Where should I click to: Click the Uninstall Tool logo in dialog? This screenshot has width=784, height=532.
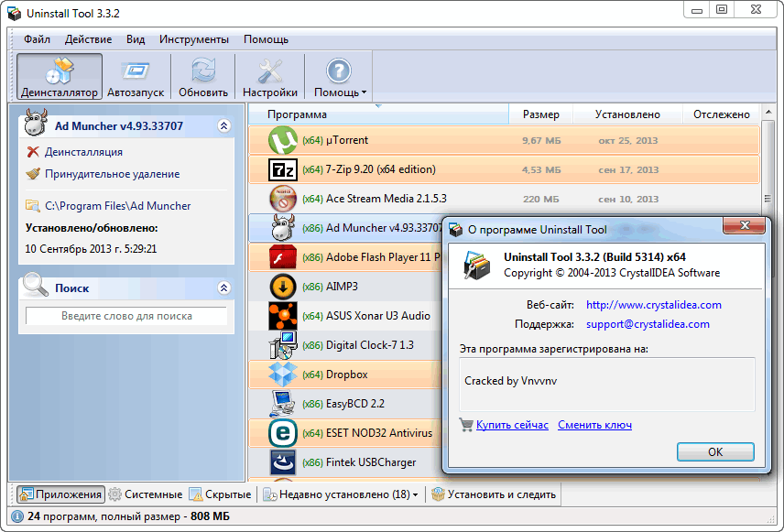(x=477, y=265)
